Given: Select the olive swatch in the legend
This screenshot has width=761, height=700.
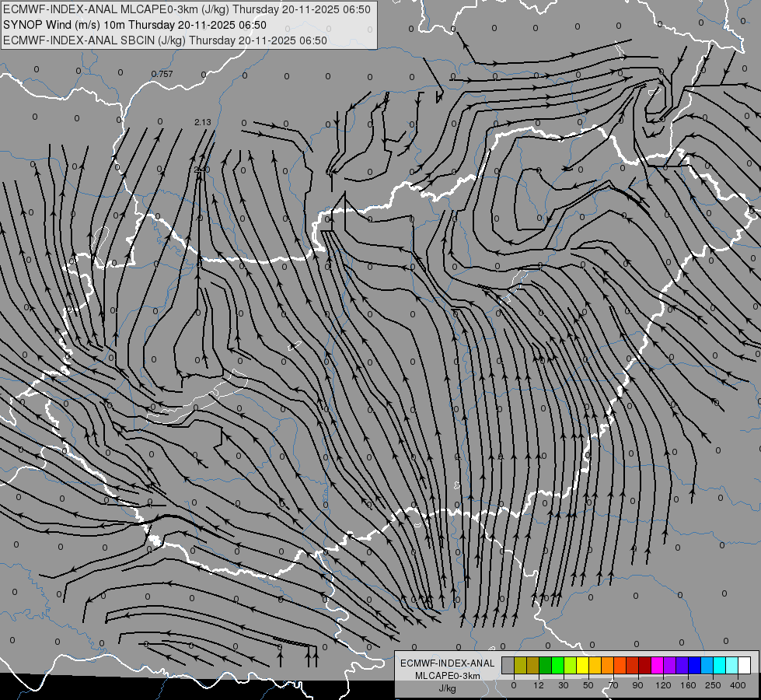Looking at the screenshot, I should (x=520, y=666).
